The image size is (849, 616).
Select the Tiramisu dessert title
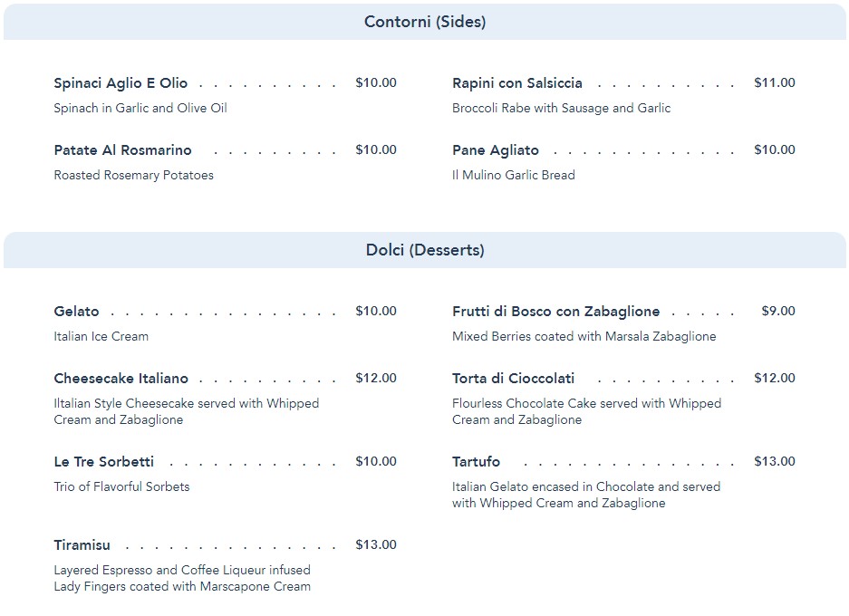(82, 545)
